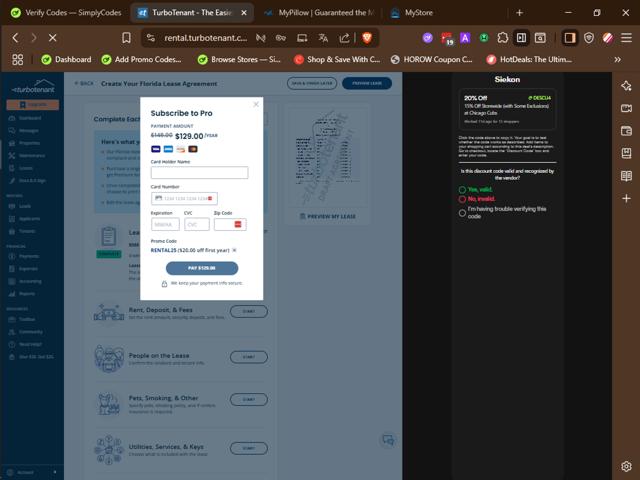Screen dimensions: 640x480
Task: Click the CVC input field
Action: [x=197, y=224]
